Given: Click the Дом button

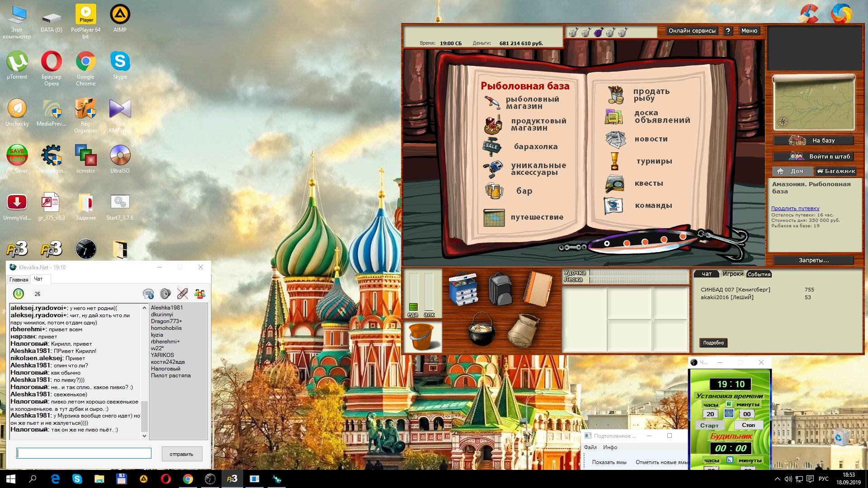Looking at the screenshot, I should 792,171.
